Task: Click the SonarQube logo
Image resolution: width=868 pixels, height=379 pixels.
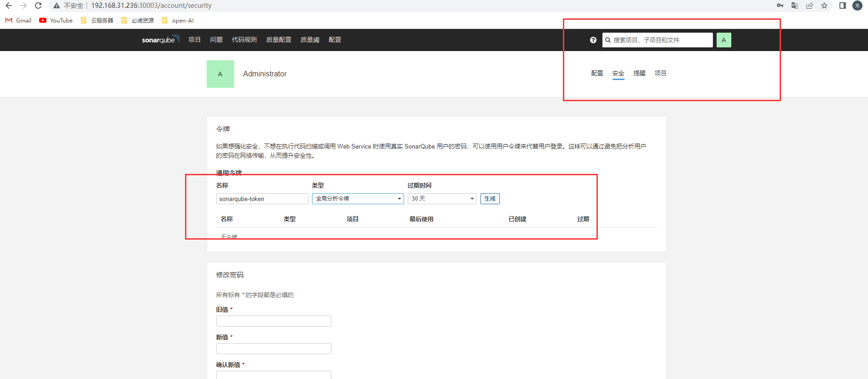Action: [161, 40]
